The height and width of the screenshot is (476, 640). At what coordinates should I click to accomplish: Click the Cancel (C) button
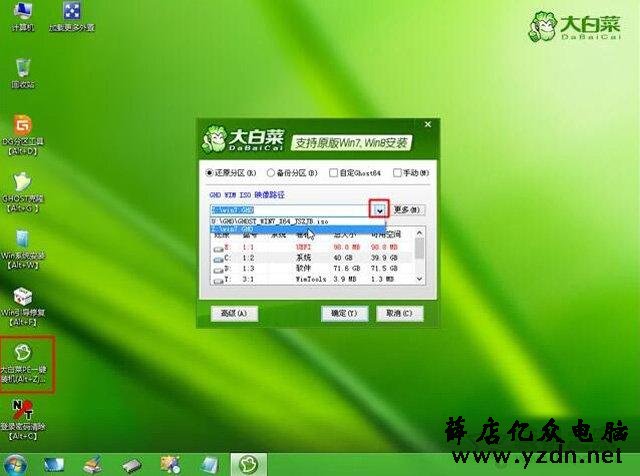click(399, 314)
